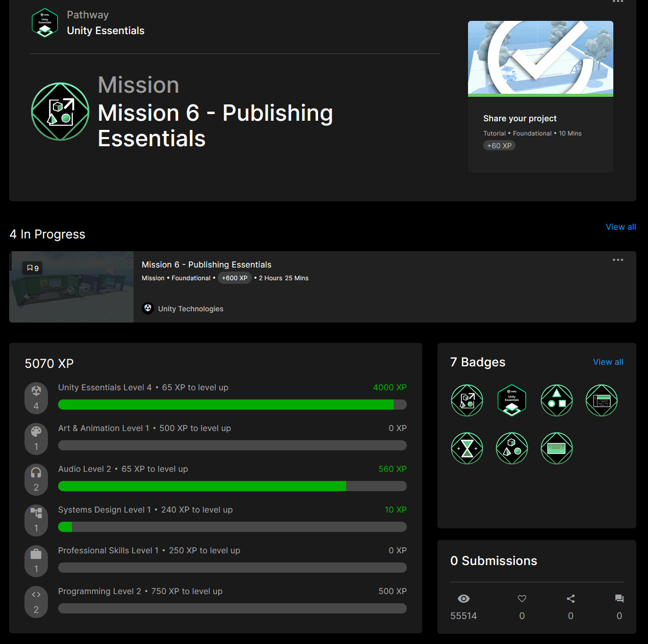The height and width of the screenshot is (644, 648).
Task: Click the 5070 XP total heading
Action: (49, 364)
